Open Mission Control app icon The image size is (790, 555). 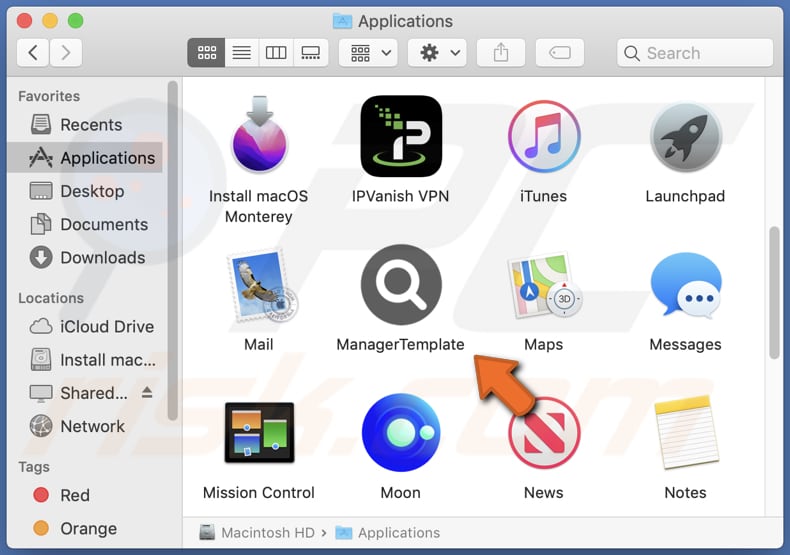tap(259, 433)
